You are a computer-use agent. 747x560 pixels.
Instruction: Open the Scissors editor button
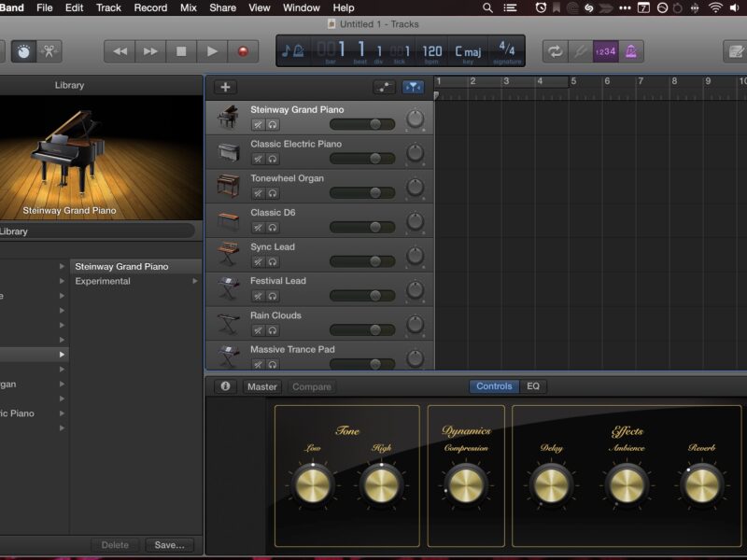tap(49, 51)
